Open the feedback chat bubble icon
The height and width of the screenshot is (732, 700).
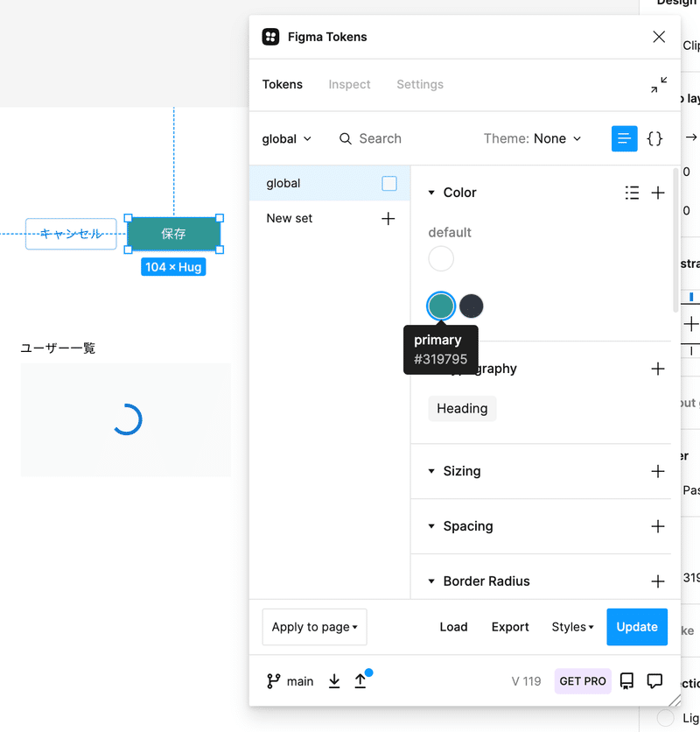(654, 681)
